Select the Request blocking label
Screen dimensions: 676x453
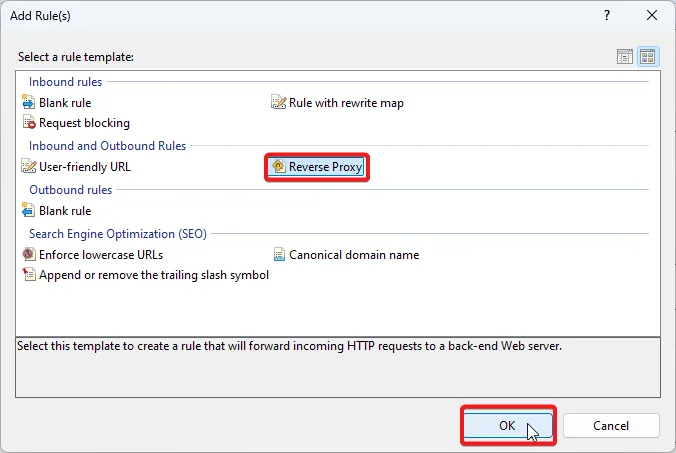pos(84,123)
